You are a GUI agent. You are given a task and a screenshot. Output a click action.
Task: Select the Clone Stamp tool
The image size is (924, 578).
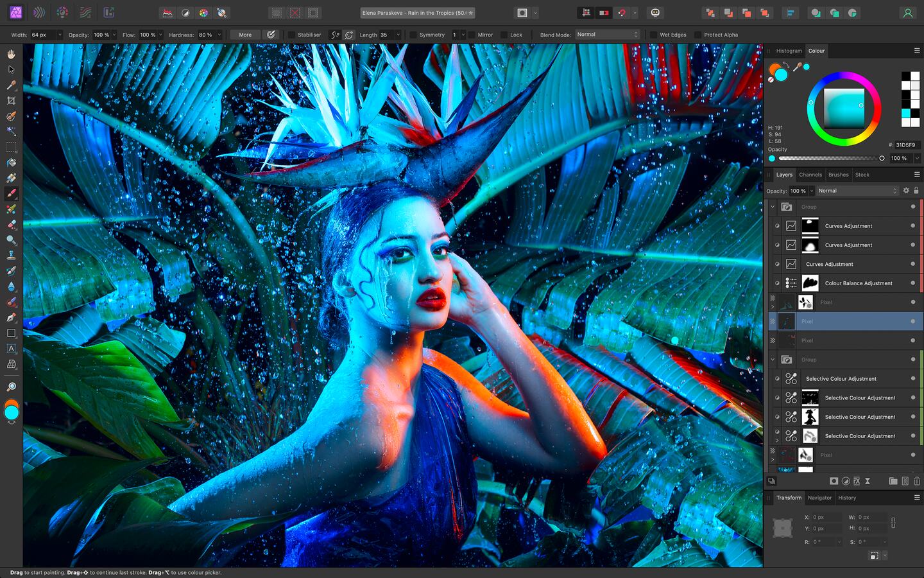click(11, 256)
